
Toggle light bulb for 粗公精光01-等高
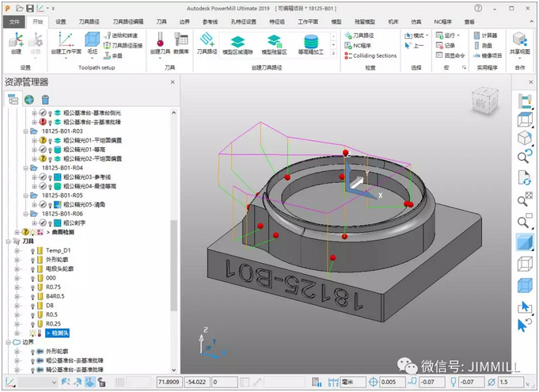[50, 150]
